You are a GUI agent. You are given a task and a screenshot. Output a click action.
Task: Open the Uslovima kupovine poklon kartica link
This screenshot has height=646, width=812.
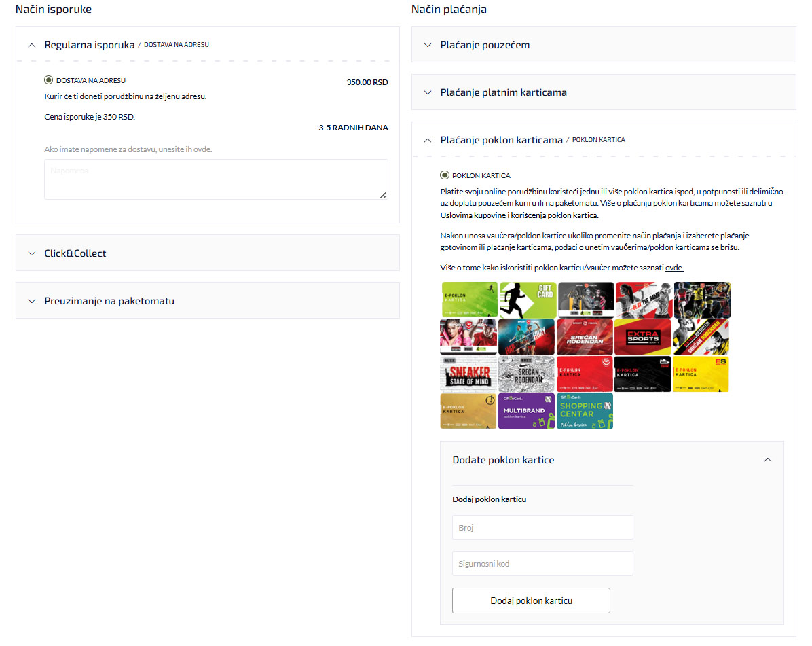tap(520, 215)
